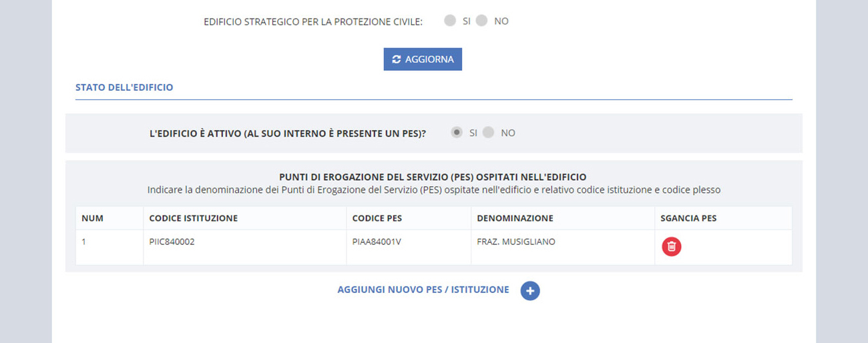Click the PIAA84001V PES code cell
Viewport: 868px width, 343px height.
(x=377, y=242)
